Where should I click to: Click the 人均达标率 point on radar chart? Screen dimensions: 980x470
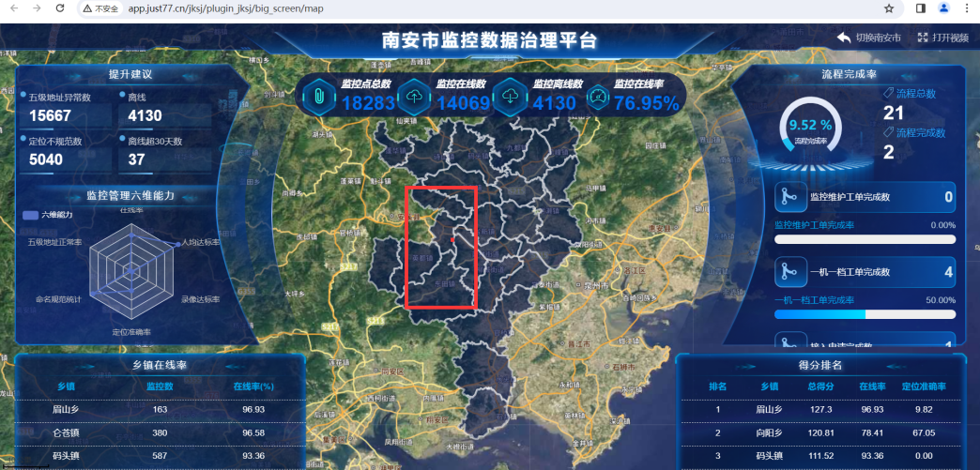click(177, 245)
